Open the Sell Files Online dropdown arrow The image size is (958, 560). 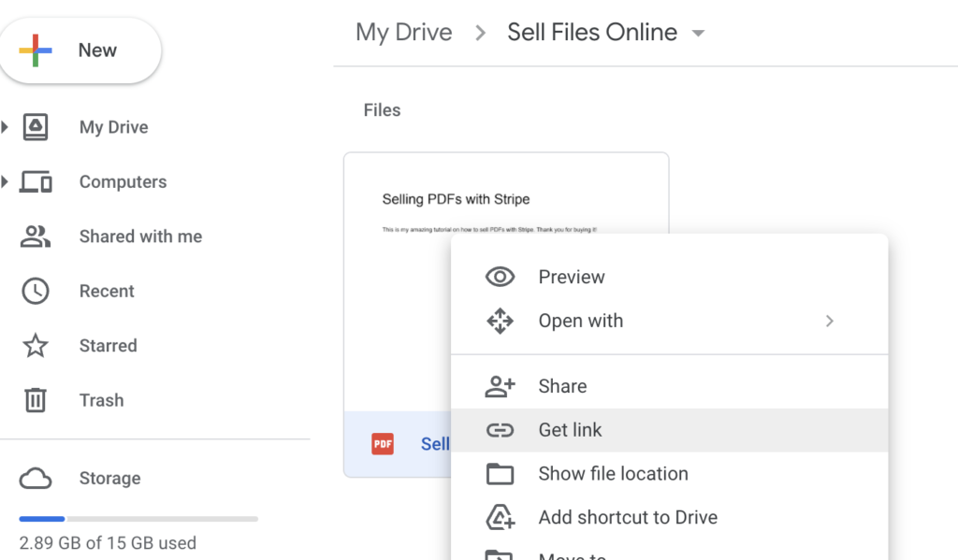point(698,34)
